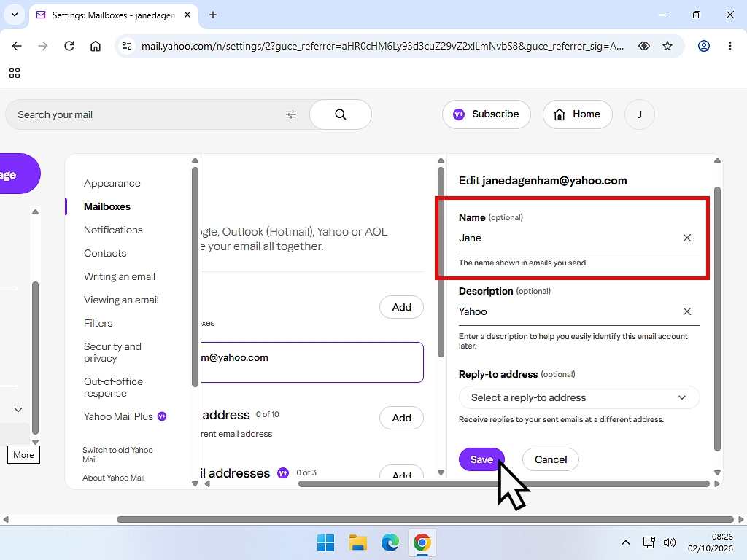Open the reply-to address dropdown

579,397
